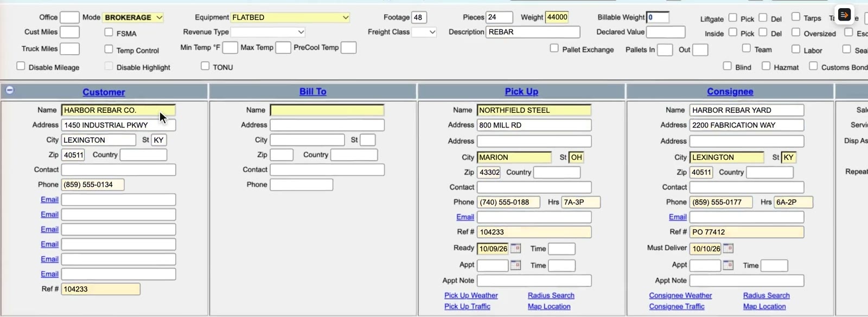Click the Pick Up Weather link
The width and height of the screenshot is (868, 317).
coord(471,295)
